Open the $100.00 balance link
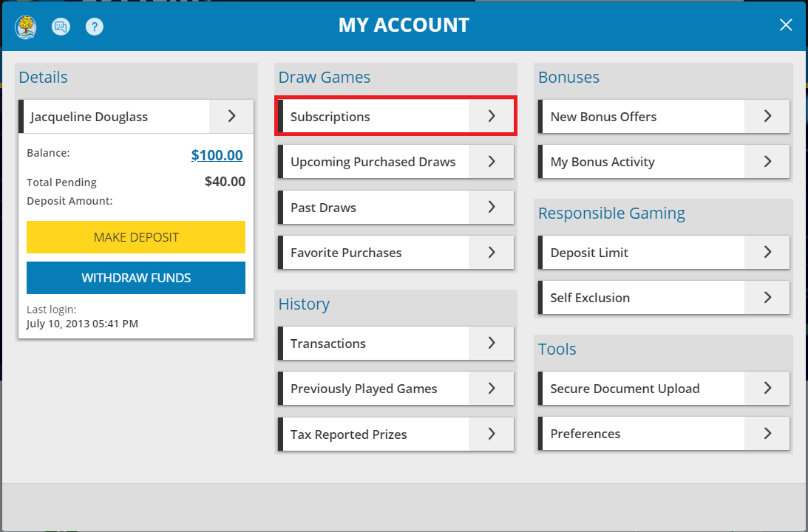 217,155
